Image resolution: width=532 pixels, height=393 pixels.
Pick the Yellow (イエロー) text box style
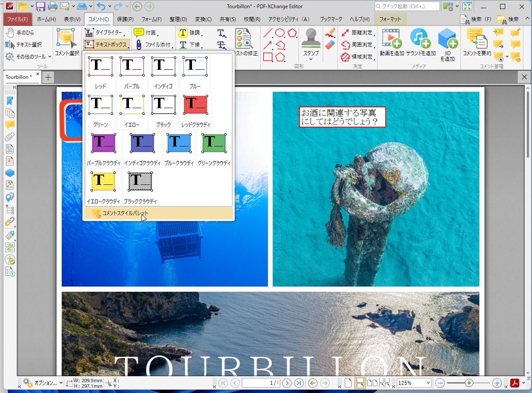[x=132, y=110]
